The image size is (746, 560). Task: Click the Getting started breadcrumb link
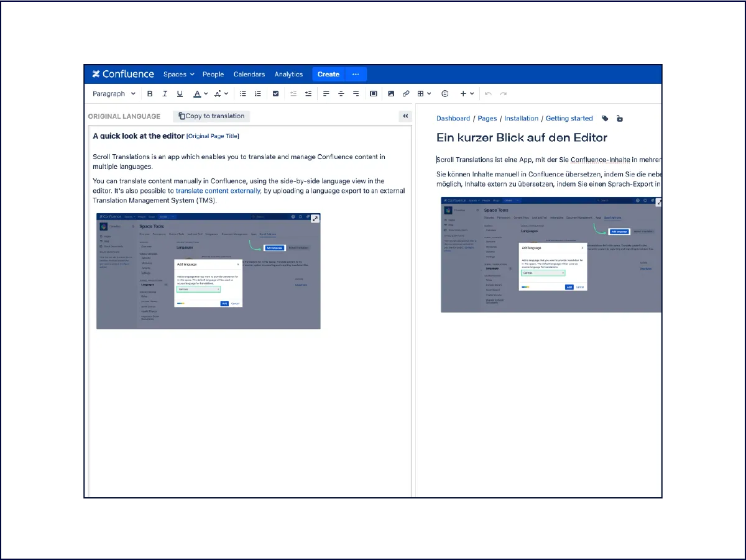[569, 119]
